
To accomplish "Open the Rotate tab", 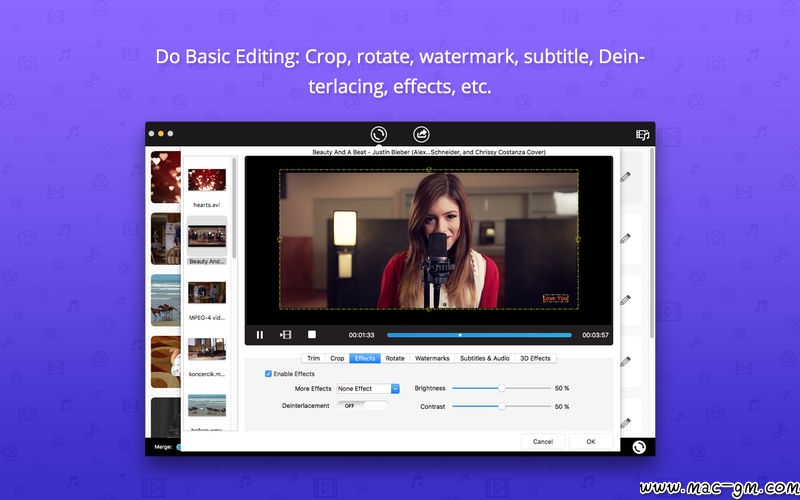I will pos(395,358).
